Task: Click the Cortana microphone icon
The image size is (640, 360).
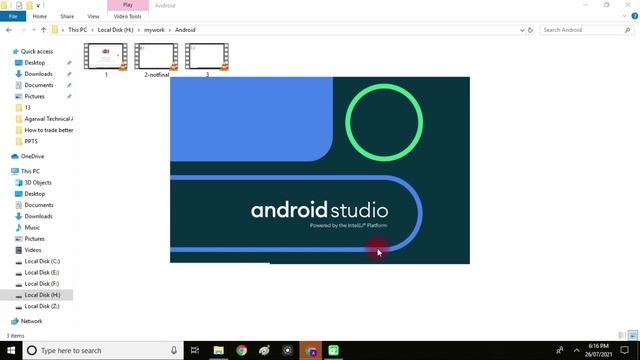Action: [x=174, y=351]
